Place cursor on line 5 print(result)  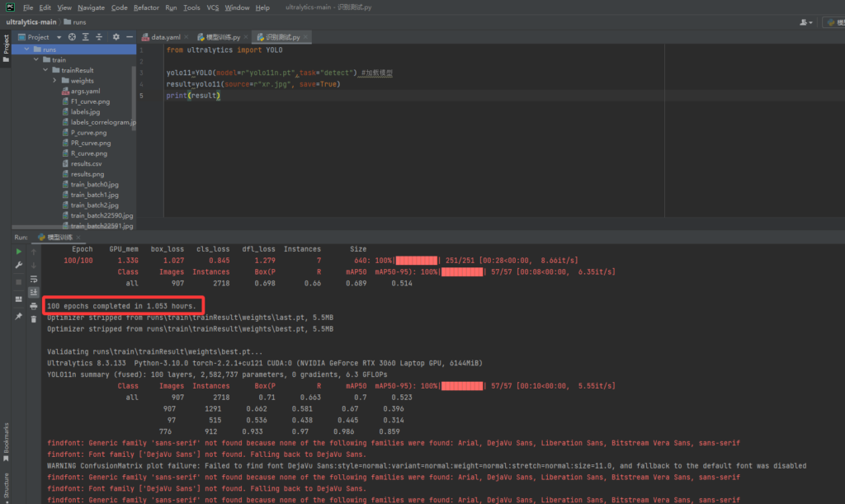tap(193, 96)
